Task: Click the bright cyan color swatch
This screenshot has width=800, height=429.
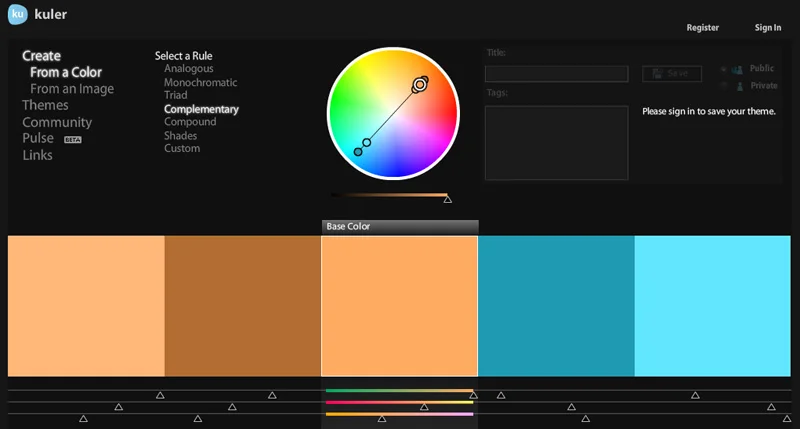Action: (x=713, y=306)
